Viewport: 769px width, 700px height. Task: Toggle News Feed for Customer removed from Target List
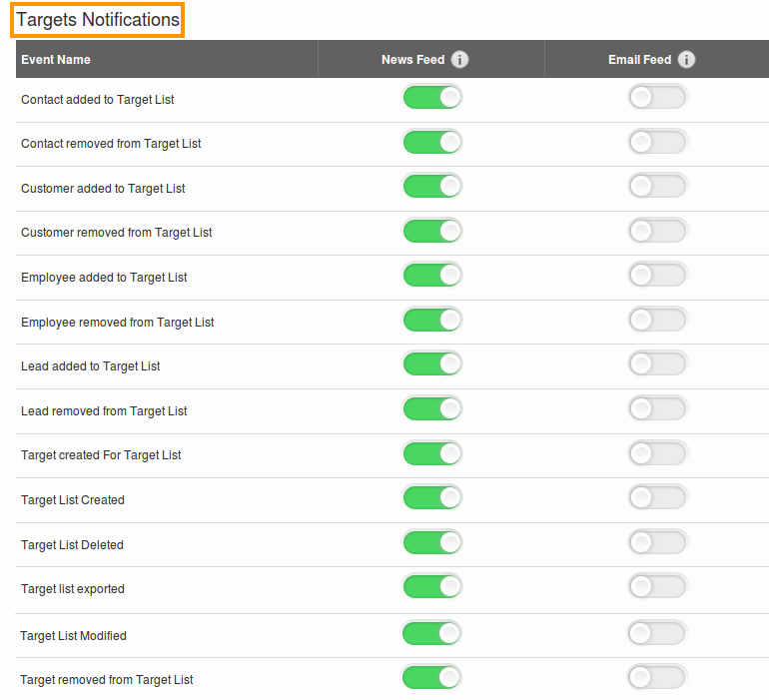[x=432, y=232]
